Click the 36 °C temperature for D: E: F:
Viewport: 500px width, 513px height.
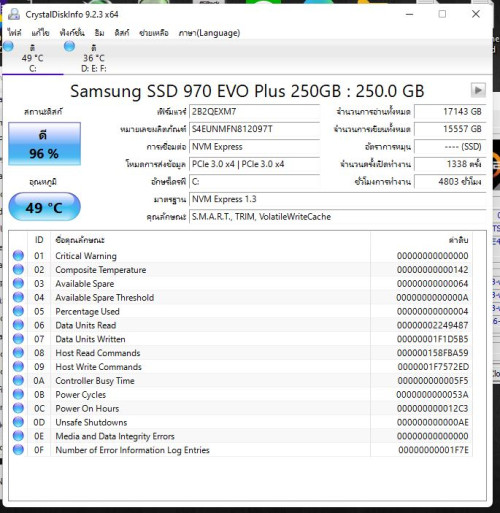click(x=94, y=58)
